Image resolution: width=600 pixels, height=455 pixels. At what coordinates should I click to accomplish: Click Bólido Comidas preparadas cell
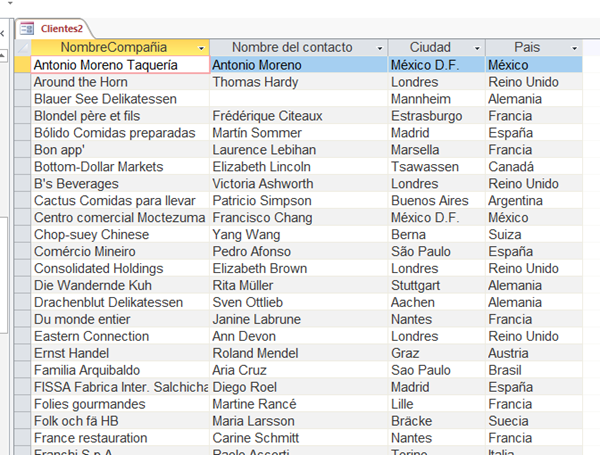pyautogui.click(x=120, y=133)
